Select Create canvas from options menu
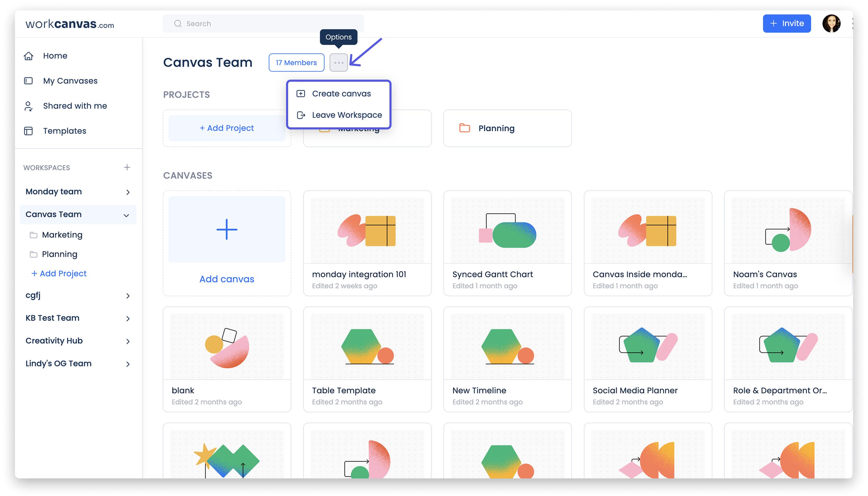Viewport: 868px width, 496px height. pos(338,93)
